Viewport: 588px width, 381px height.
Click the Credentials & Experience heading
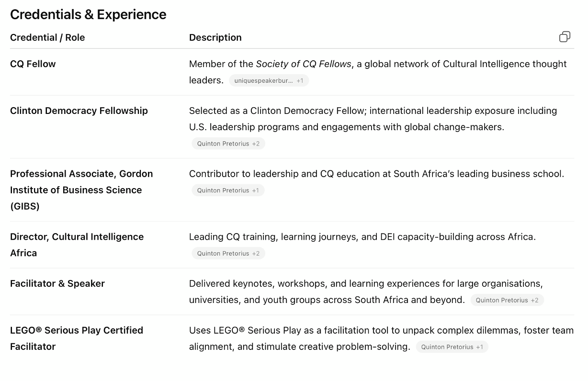click(88, 14)
